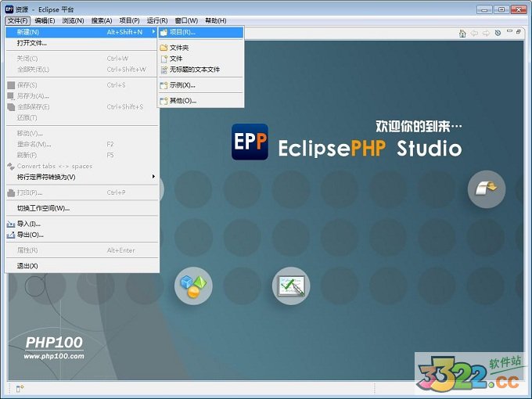532x399 pixels.
Task: Minimize the welcome view panel
Action: [509, 31]
